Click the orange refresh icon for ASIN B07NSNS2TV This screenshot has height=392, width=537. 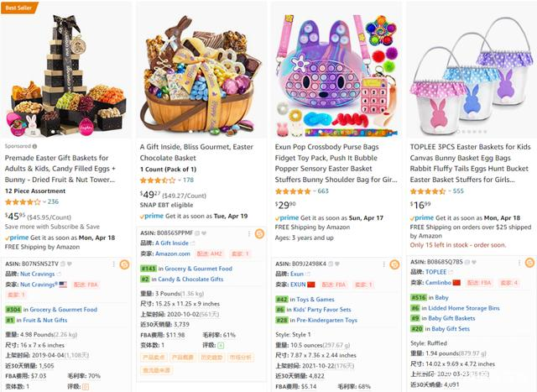pos(124,264)
